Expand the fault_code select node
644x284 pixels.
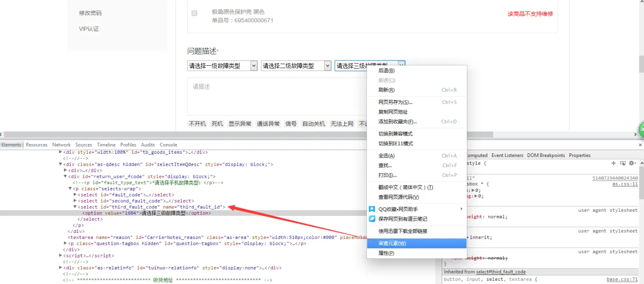coord(75,195)
